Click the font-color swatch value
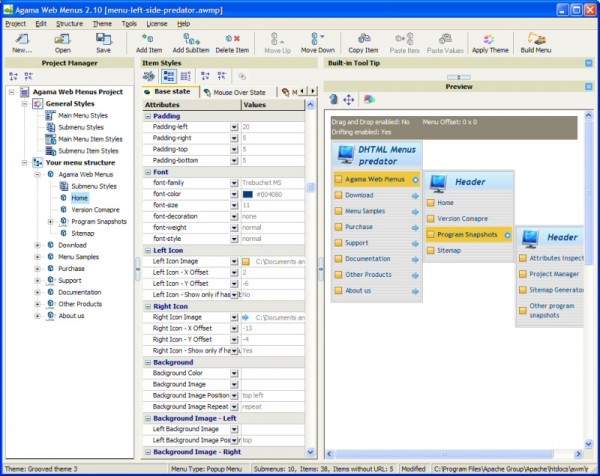This screenshot has height=476, width=600. (248, 195)
